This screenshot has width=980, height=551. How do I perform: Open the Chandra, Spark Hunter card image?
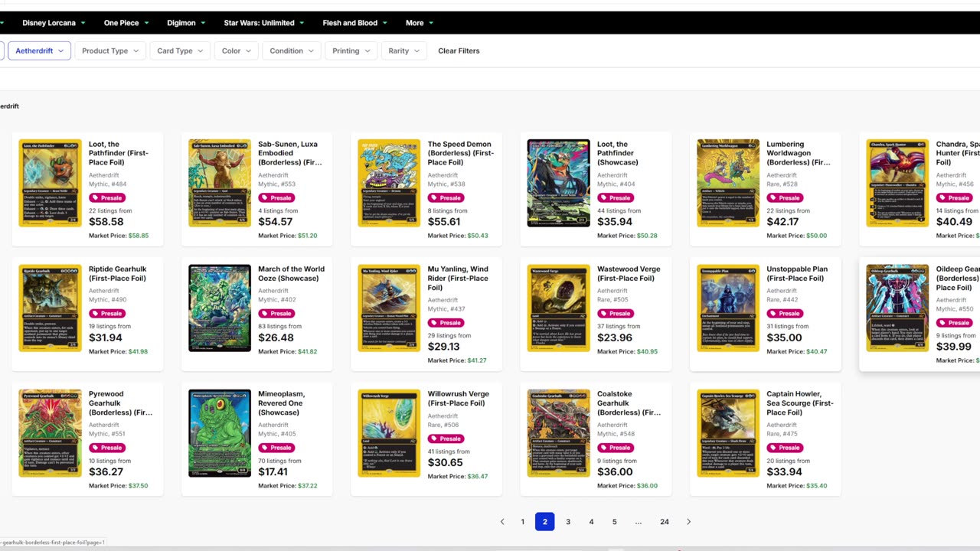click(x=897, y=183)
